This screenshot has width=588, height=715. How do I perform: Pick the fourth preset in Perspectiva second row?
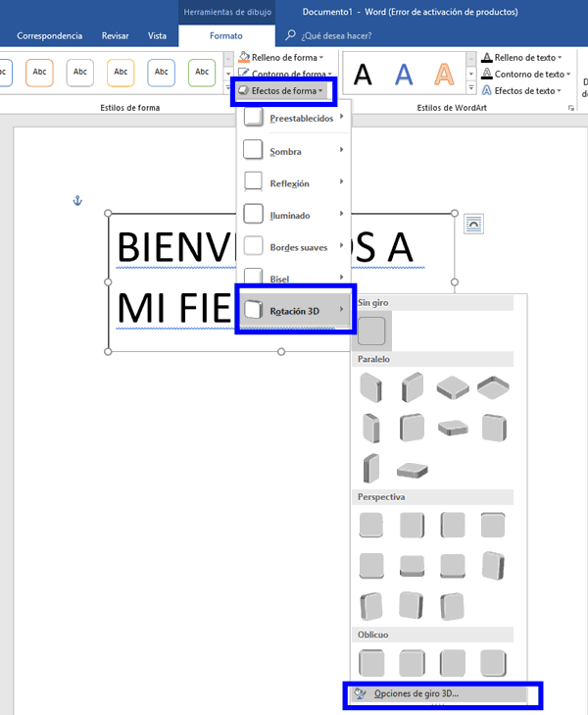coord(493,566)
